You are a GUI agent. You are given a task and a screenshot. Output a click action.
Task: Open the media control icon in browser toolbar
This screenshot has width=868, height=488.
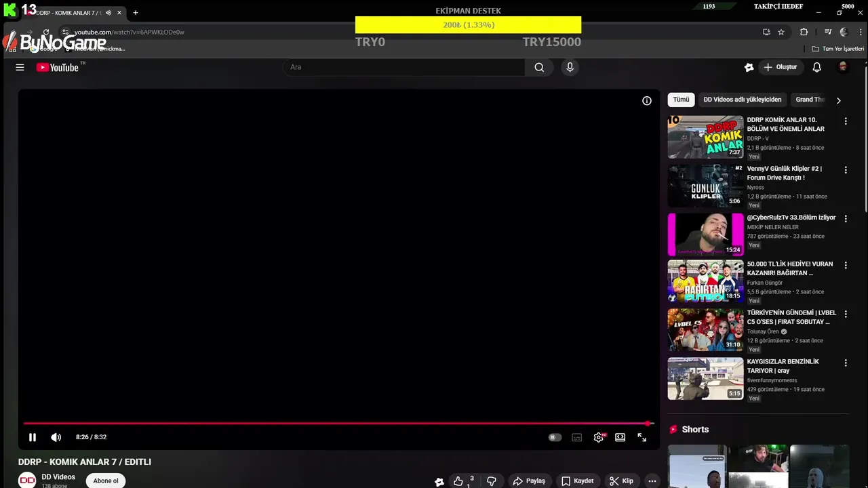(828, 32)
